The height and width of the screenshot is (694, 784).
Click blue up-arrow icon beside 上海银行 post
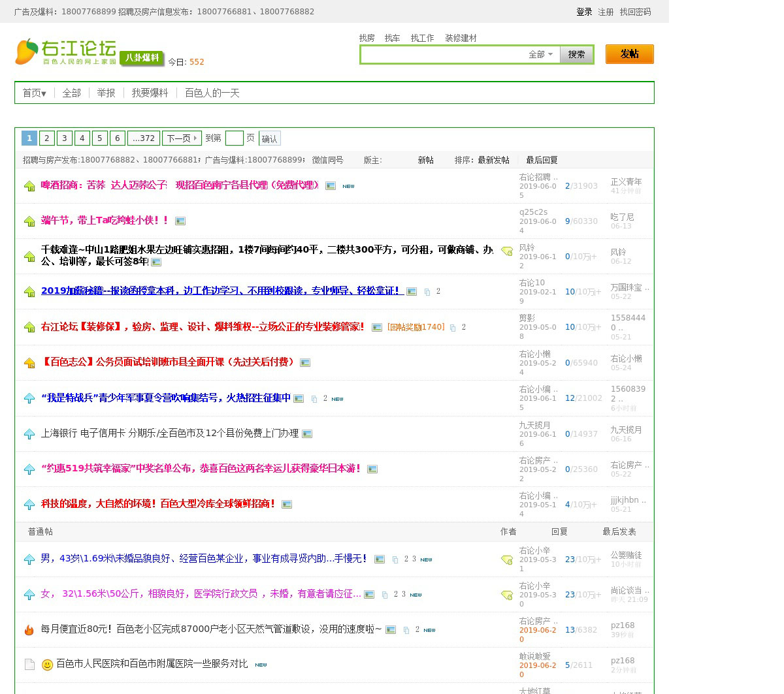tap(29, 434)
